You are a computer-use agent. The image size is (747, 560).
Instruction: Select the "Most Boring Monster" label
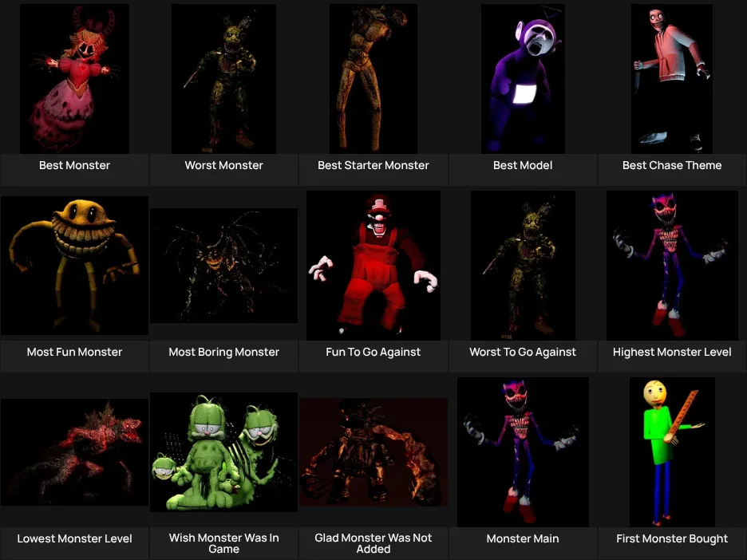pyautogui.click(x=223, y=352)
